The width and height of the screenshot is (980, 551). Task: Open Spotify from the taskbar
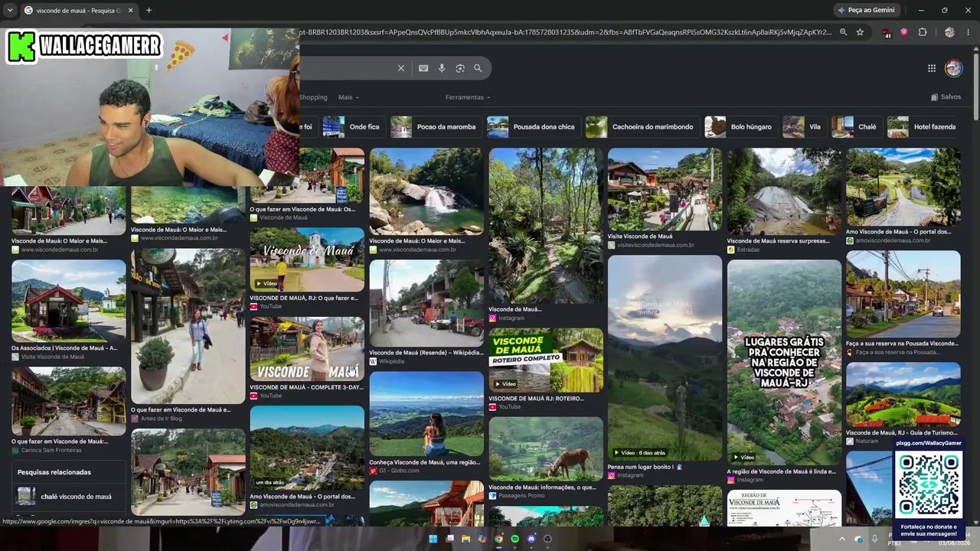514,539
